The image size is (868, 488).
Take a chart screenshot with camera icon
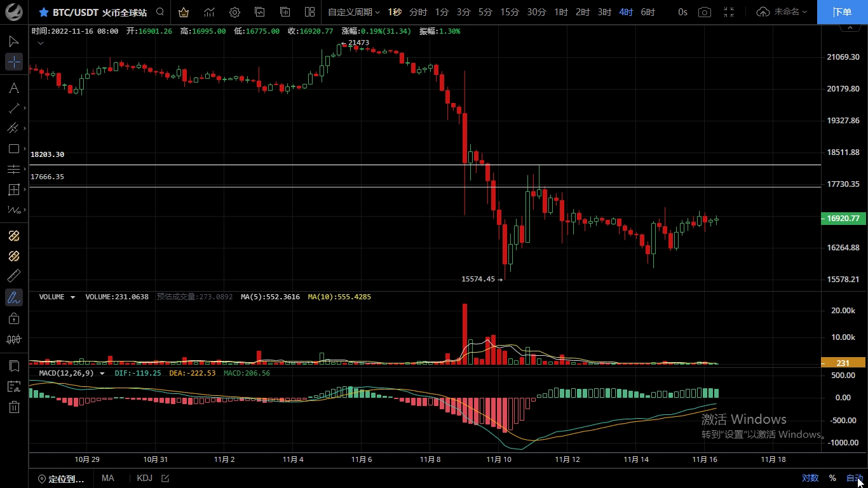point(704,12)
